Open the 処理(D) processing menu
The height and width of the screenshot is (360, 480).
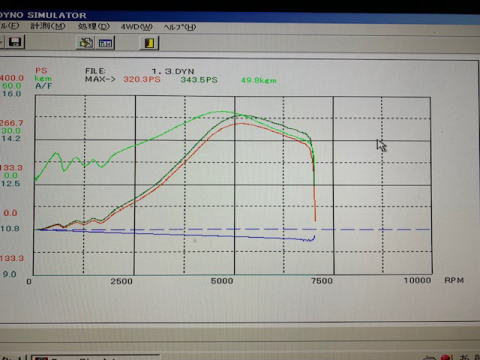94,26
